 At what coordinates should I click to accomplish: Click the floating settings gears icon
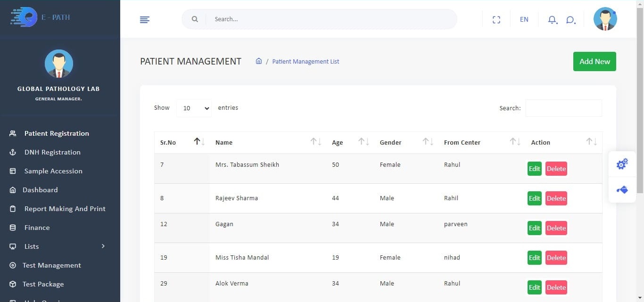click(x=622, y=164)
